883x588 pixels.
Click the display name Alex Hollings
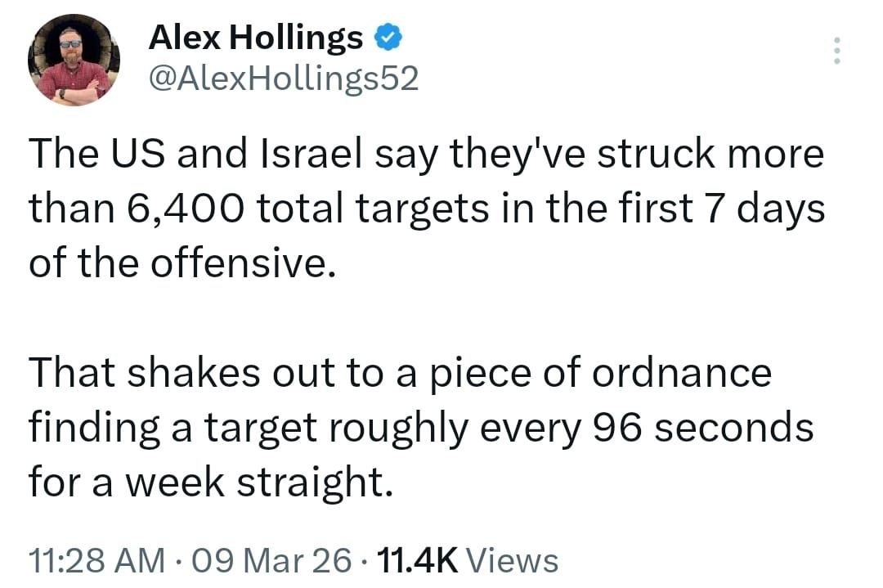coord(255,38)
